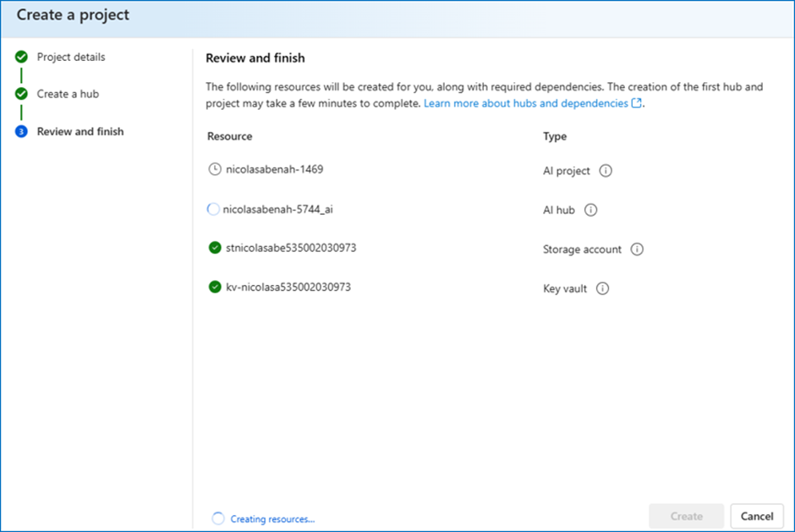This screenshot has width=795, height=532.
Task: Click info icon next to Key vault
Action: [602, 288]
